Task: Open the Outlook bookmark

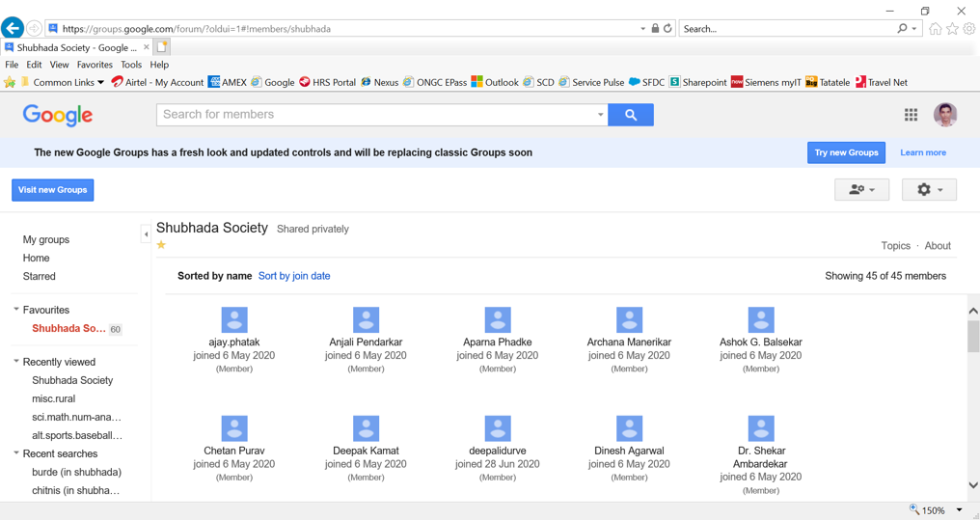Action: point(495,82)
